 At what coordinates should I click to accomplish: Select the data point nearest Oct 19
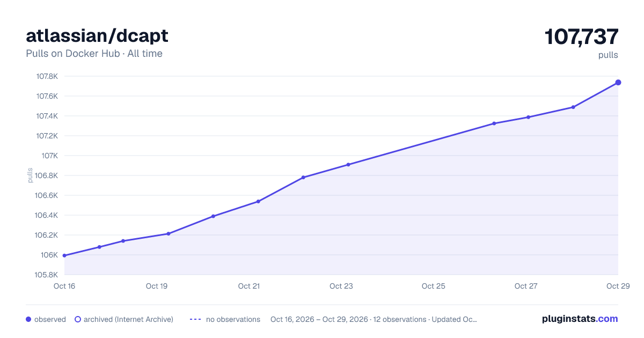pos(169,233)
